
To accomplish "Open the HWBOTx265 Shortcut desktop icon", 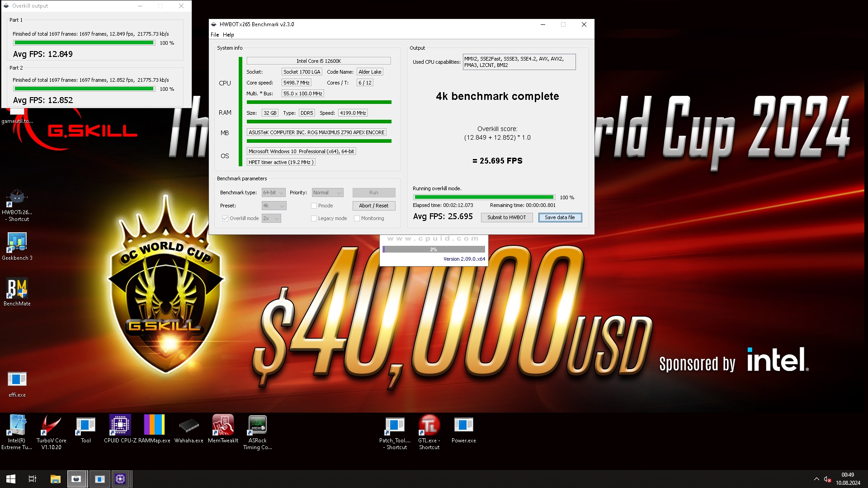I will pyautogui.click(x=17, y=205).
